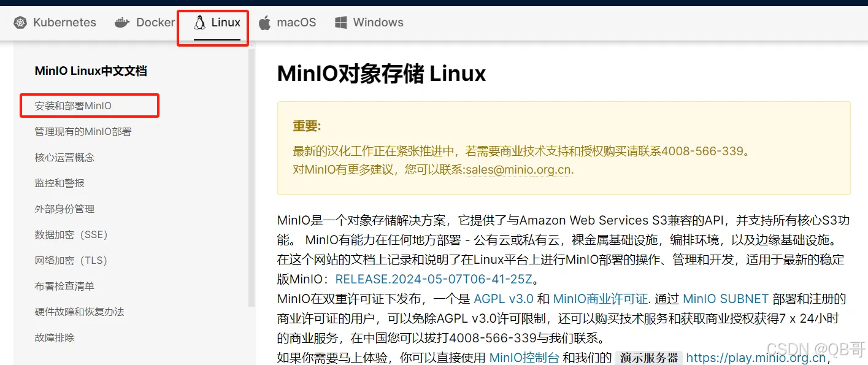Click the macOS apple icon

click(264, 23)
